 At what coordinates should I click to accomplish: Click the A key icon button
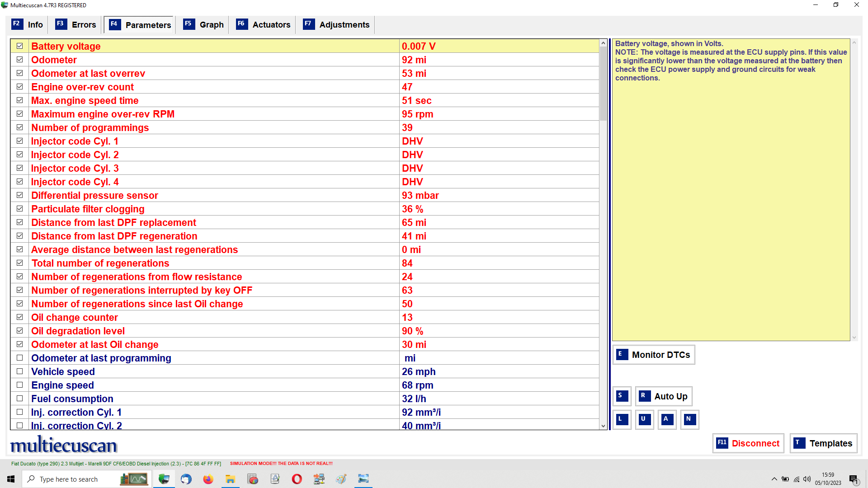(667, 419)
